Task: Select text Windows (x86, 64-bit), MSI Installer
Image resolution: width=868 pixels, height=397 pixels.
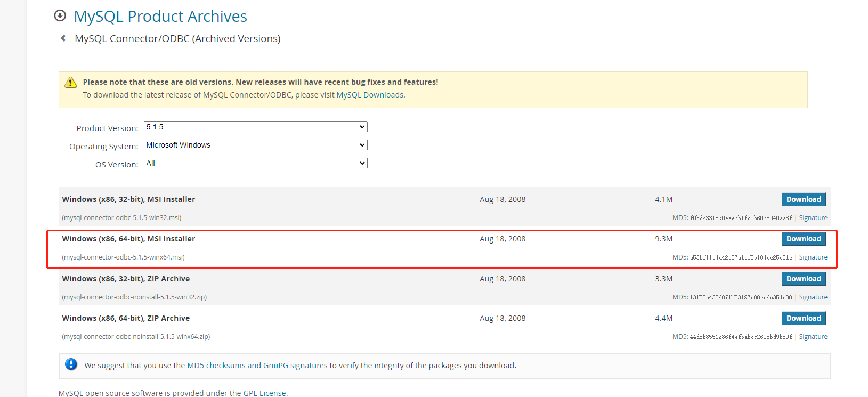Action: pos(128,239)
